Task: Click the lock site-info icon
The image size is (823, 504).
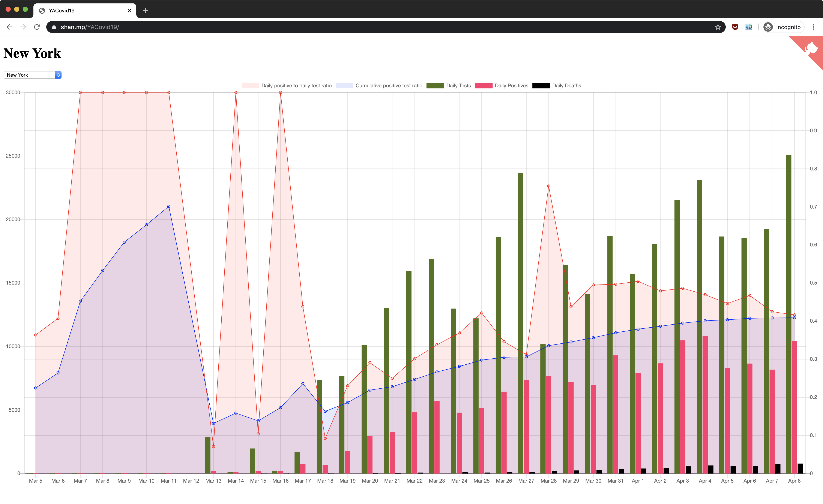Action: [x=54, y=27]
